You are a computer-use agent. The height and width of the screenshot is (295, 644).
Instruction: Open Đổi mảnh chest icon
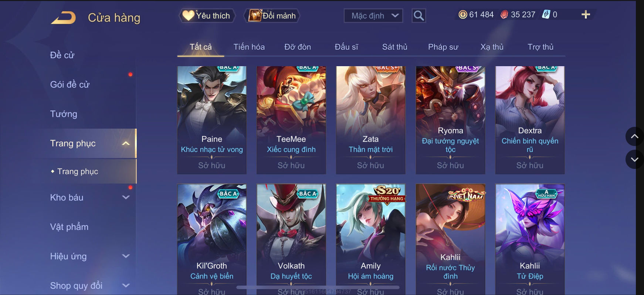255,16
